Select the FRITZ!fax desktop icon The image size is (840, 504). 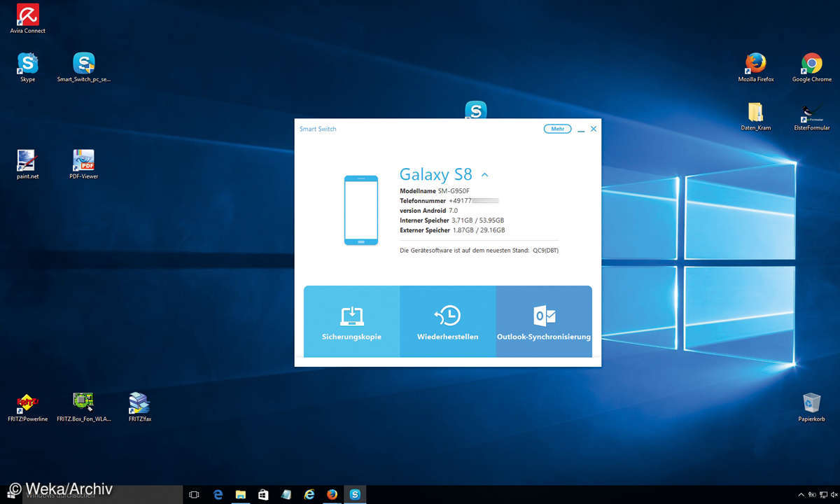139,407
